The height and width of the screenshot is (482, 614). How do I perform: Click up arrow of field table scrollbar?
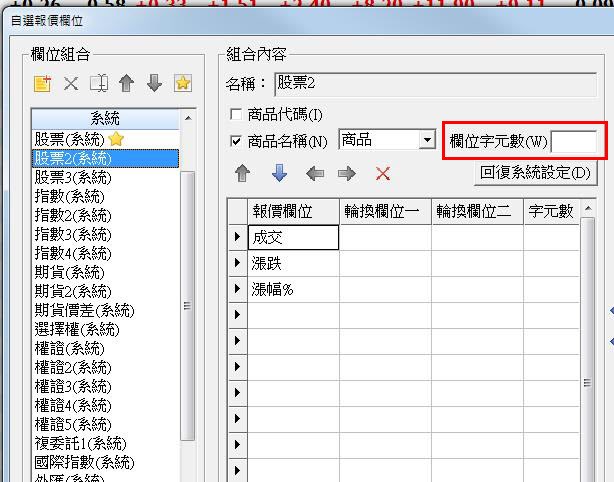(588, 208)
